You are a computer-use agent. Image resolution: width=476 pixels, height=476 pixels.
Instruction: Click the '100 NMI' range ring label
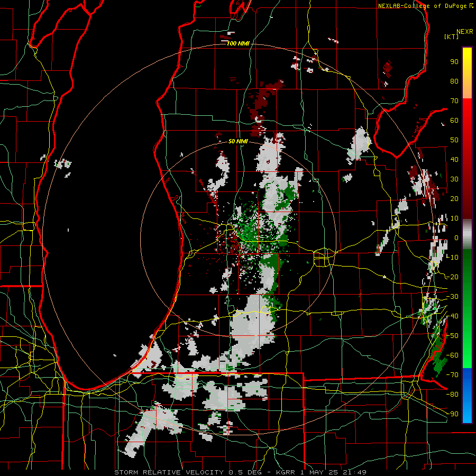(x=238, y=44)
